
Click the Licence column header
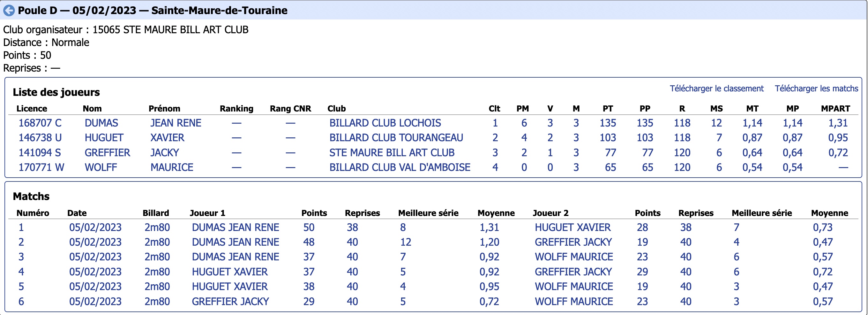(x=32, y=109)
